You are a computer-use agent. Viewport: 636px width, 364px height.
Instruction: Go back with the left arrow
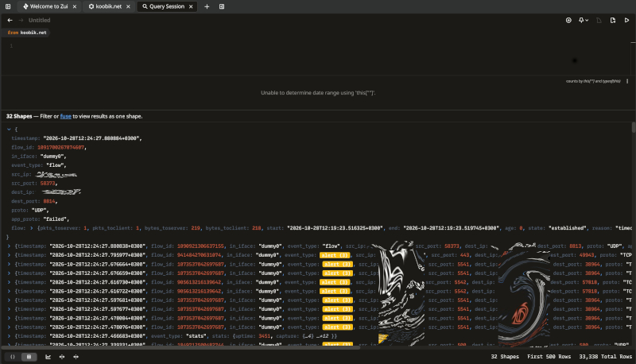coord(10,20)
